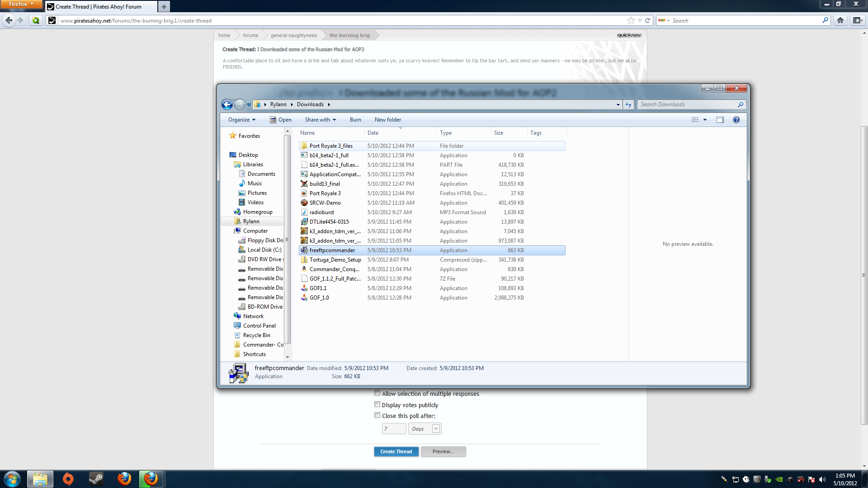Go to forums breadcrumb link
The width and height of the screenshot is (868, 488).
(x=250, y=35)
